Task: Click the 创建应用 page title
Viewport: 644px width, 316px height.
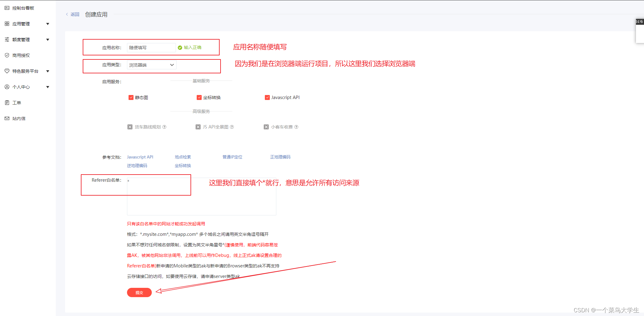Action: [96, 14]
